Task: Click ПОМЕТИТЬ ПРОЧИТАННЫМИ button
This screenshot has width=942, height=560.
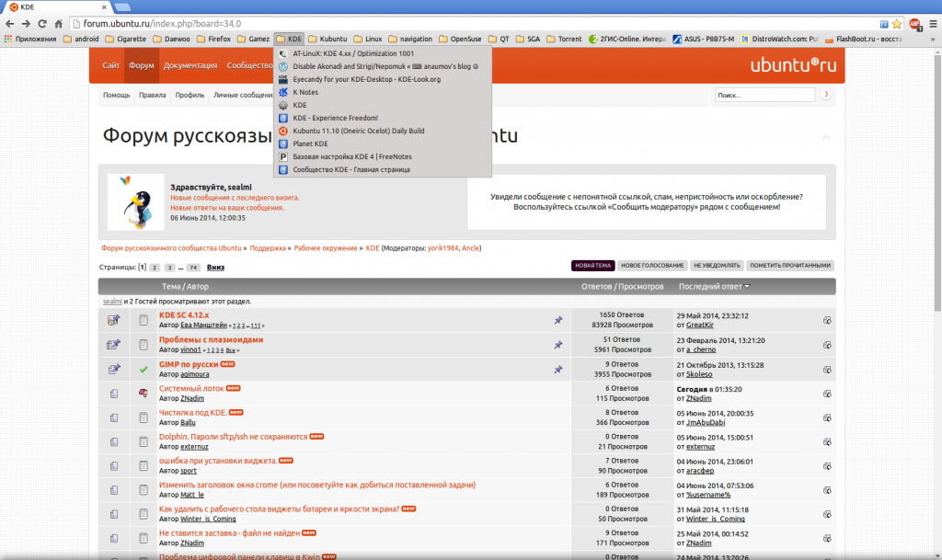Action: point(790,266)
